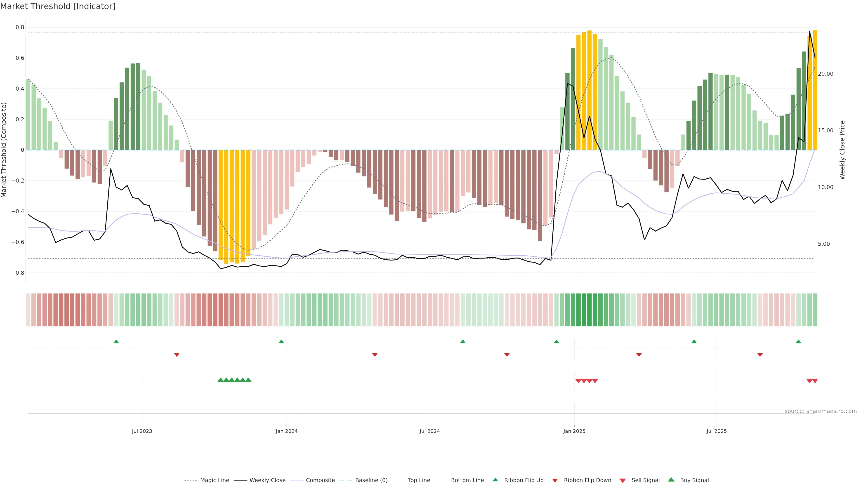Image resolution: width=868 pixels, height=488 pixels.
Task: Click the Jan 2025 x-axis label
Action: [x=574, y=431]
